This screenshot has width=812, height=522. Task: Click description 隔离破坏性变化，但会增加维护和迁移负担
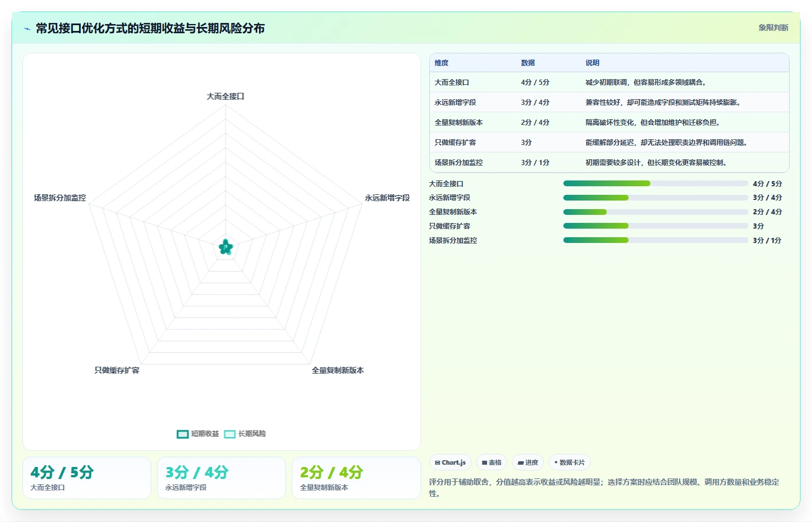pos(653,123)
